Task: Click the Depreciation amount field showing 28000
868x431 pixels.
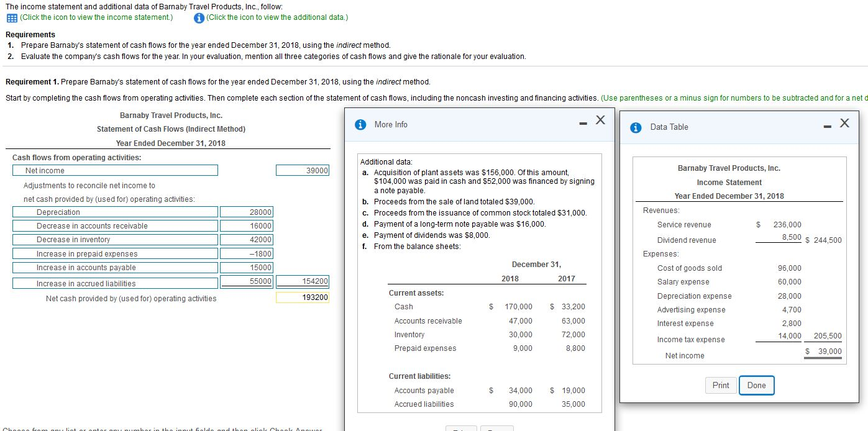Action: (246, 212)
